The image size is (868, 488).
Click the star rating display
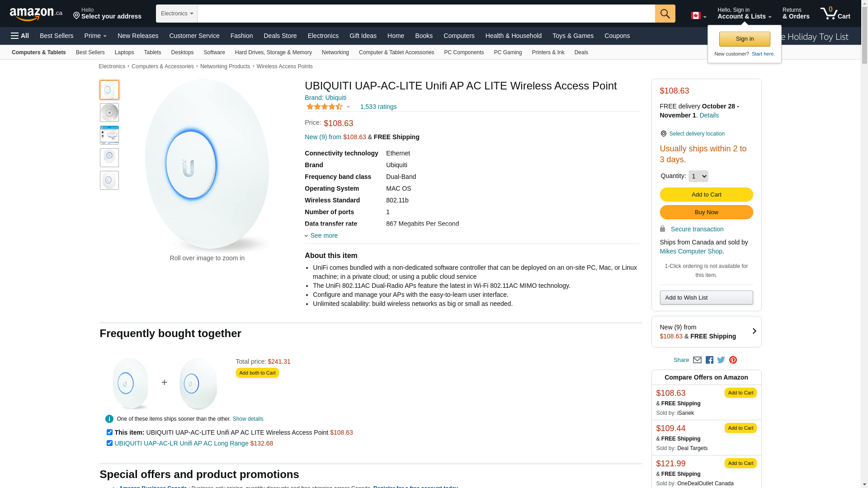325,107
